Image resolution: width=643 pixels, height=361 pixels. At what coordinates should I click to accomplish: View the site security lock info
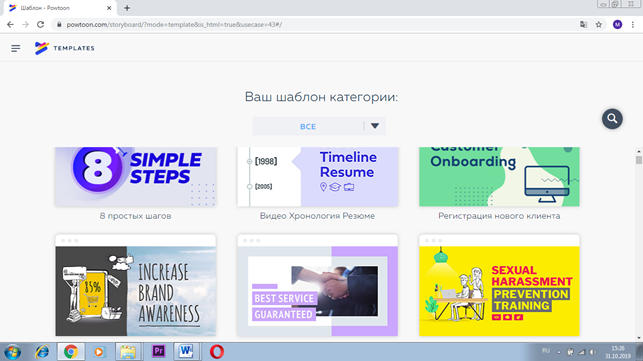pyautogui.click(x=59, y=25)
